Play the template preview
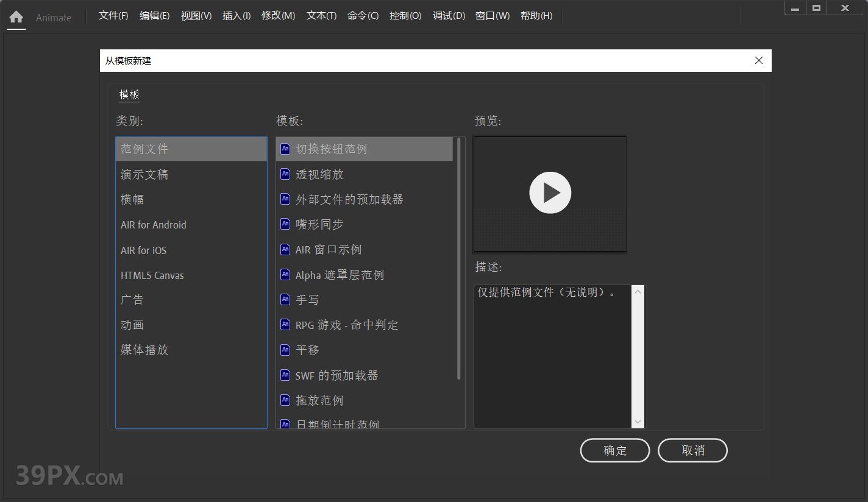868x502 pixels. click(550, 193)
